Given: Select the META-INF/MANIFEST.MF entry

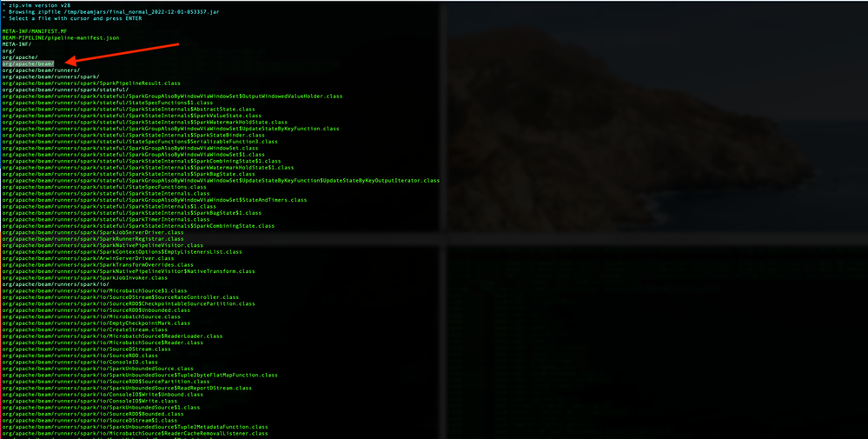Looking at the screenshot, I should click(34, 31).
